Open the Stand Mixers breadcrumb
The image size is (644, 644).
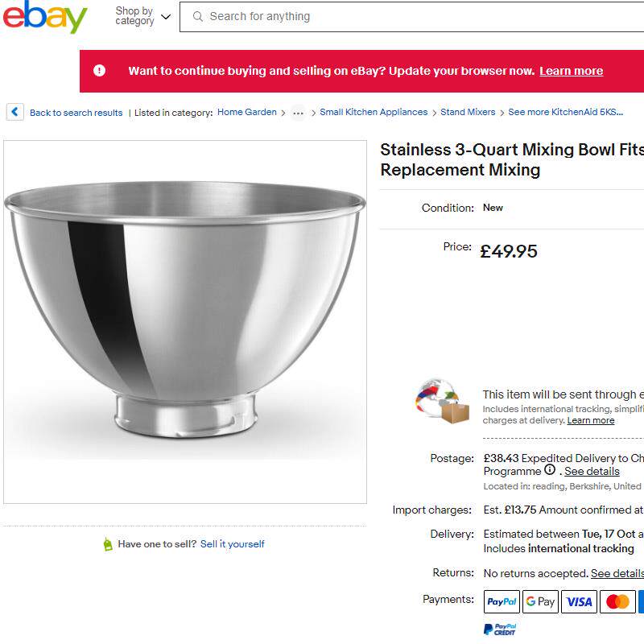[468, 113]
